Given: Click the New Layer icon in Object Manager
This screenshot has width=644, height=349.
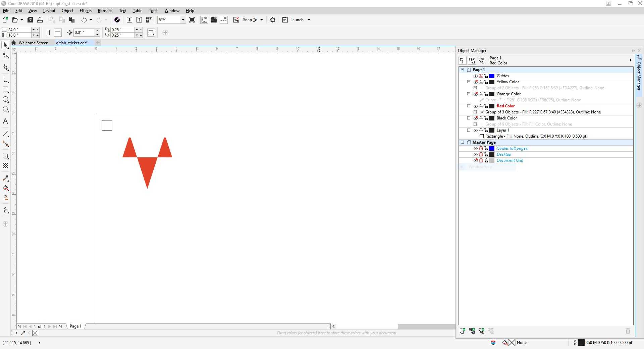Looking at the screenshot, I should pyautogui.click(x=462, y=331).
